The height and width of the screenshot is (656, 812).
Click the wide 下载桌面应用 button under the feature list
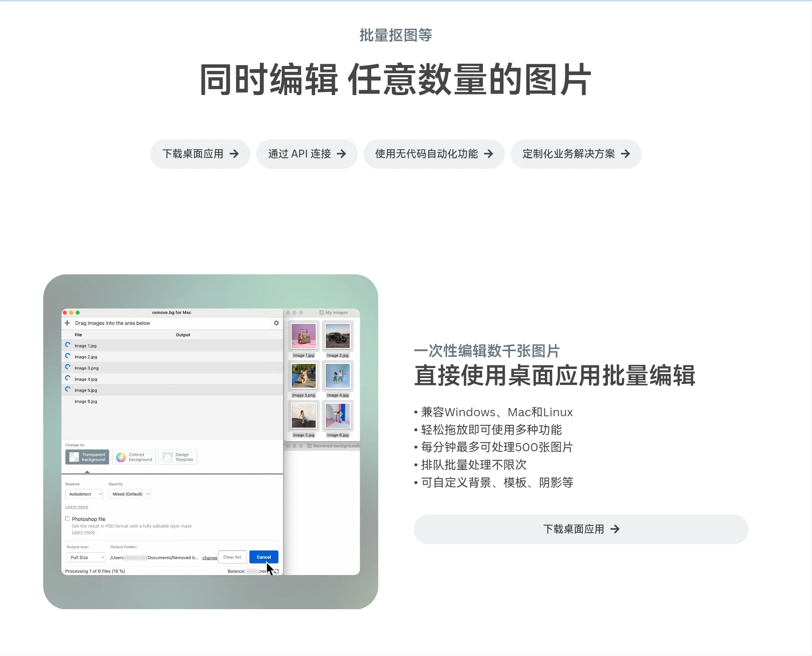(581, 529)
